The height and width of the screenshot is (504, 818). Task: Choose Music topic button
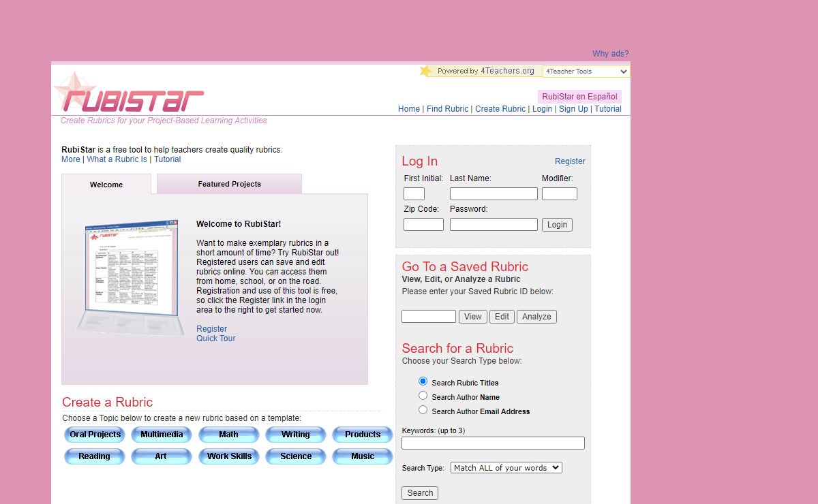(x=363, y=456)
